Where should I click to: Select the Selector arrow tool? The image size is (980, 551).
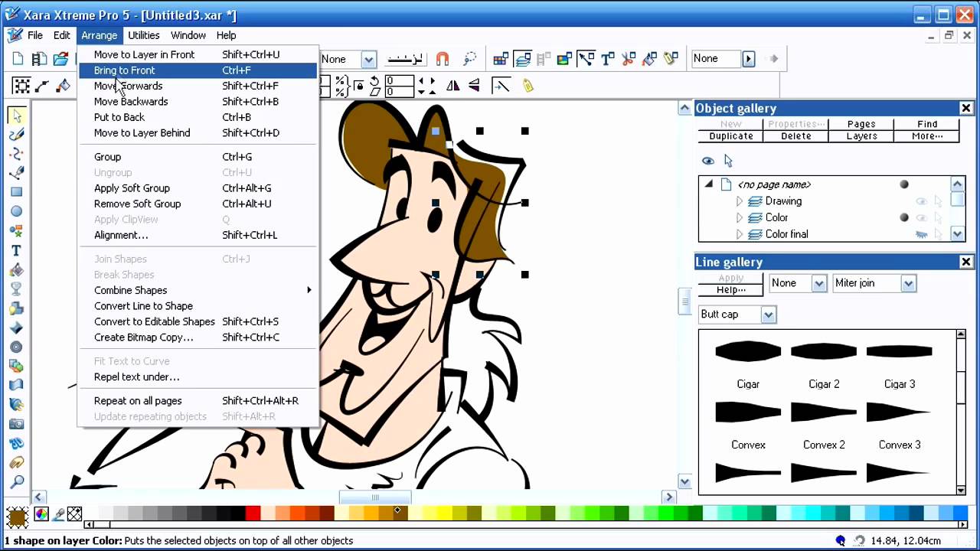[16, 115]
